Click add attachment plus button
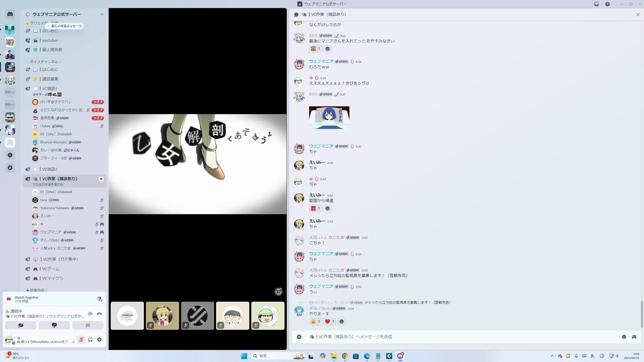The width and height of the screenshot is (644, 362). [x=299, y=337]
